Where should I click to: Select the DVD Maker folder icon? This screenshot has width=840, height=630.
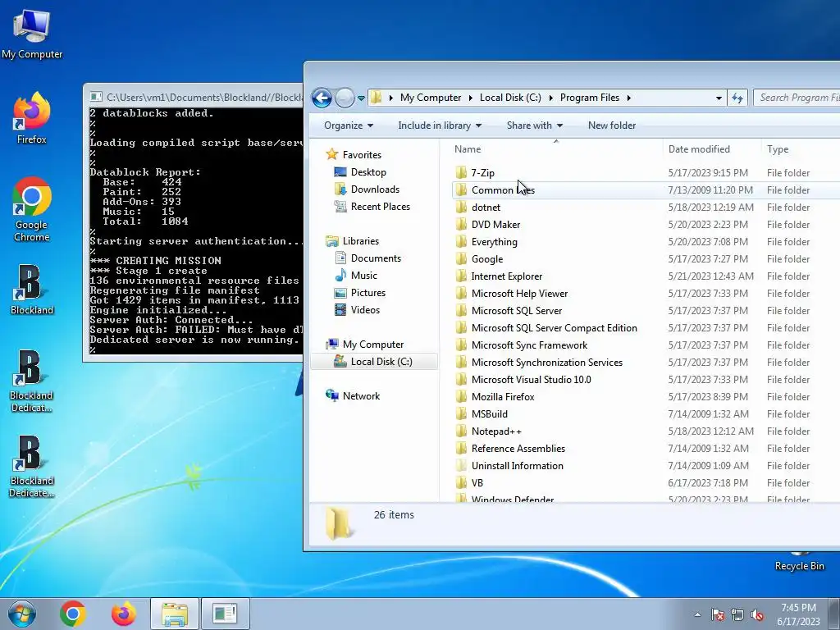pos(461,225)
